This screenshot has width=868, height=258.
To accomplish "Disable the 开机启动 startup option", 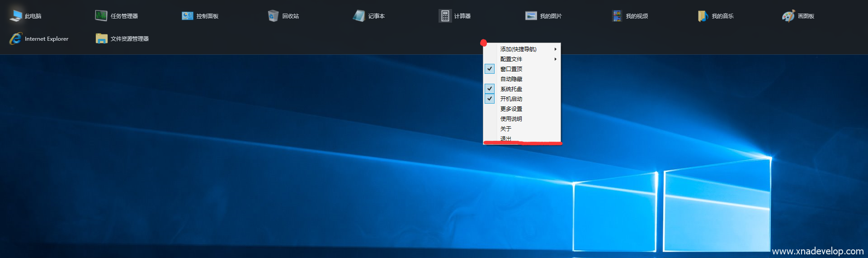I will point(511,99).
